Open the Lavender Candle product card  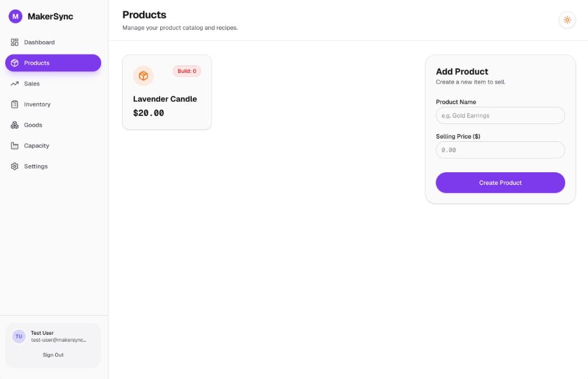[x=167, y=92]
